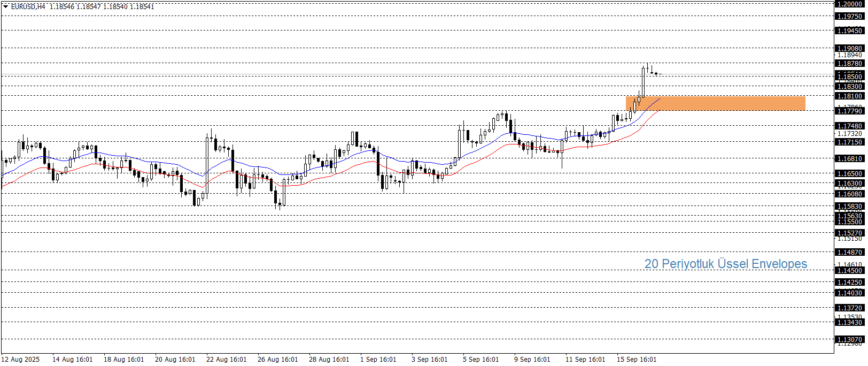Click the '15 Sep 16:01' time axis label
The height and width of the screenshot is (366, 868).
(x=637, y=359)
